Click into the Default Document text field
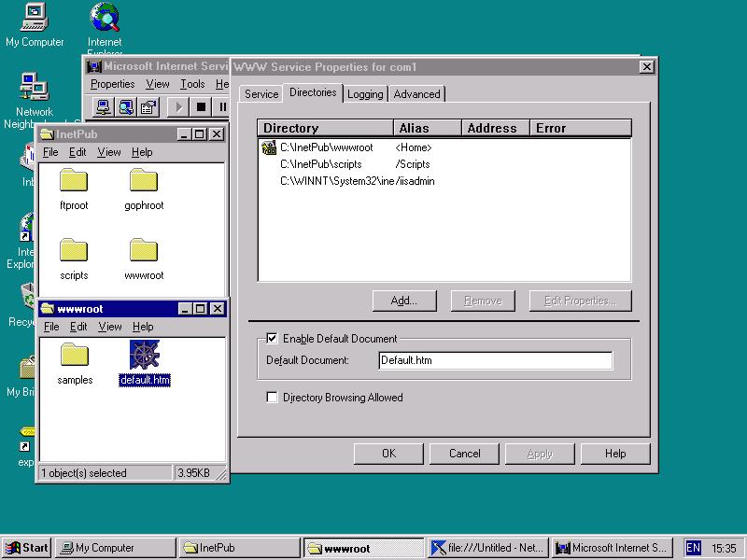Screen dimensions: 747x560 495,360
